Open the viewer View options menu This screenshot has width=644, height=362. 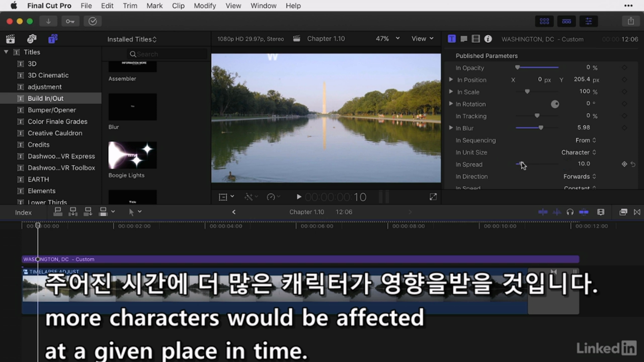(x=423, y=39)
